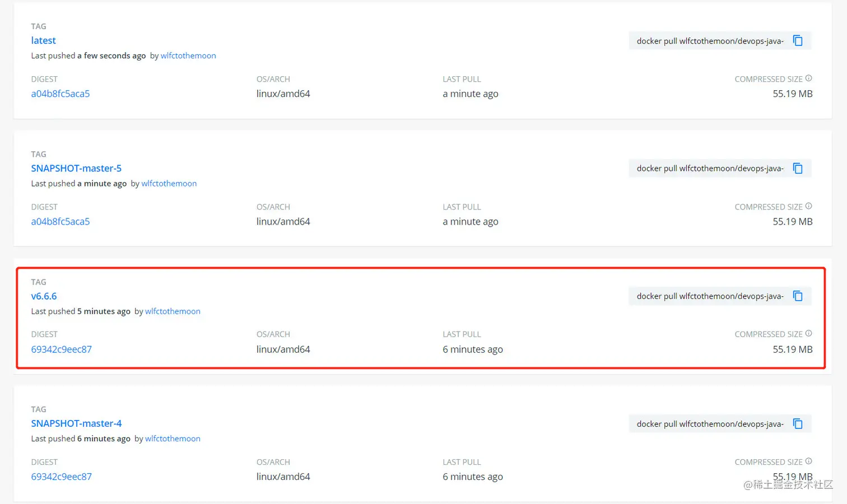
Task: Click linux/amd64 in the SNAPSHOT-master-5 card
Action: click(283, 221)
